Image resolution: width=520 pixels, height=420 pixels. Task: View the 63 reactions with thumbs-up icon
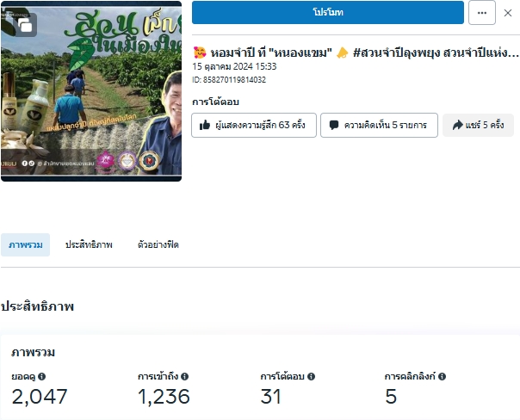click(254, 126)
